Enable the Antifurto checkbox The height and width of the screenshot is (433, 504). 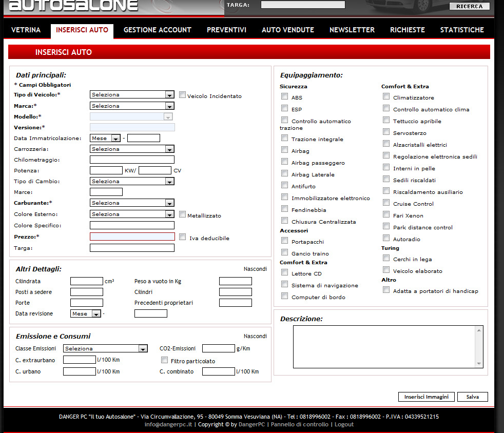(x=284, y=185)
